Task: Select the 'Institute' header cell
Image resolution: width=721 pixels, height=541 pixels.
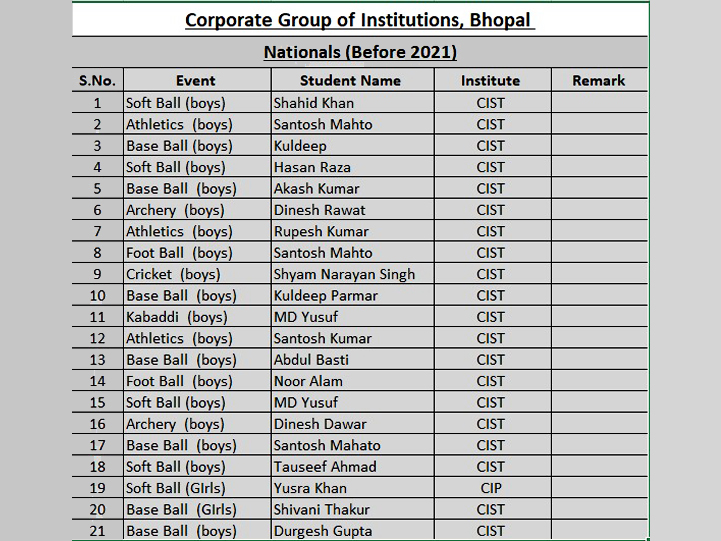Action: [492, 80]
